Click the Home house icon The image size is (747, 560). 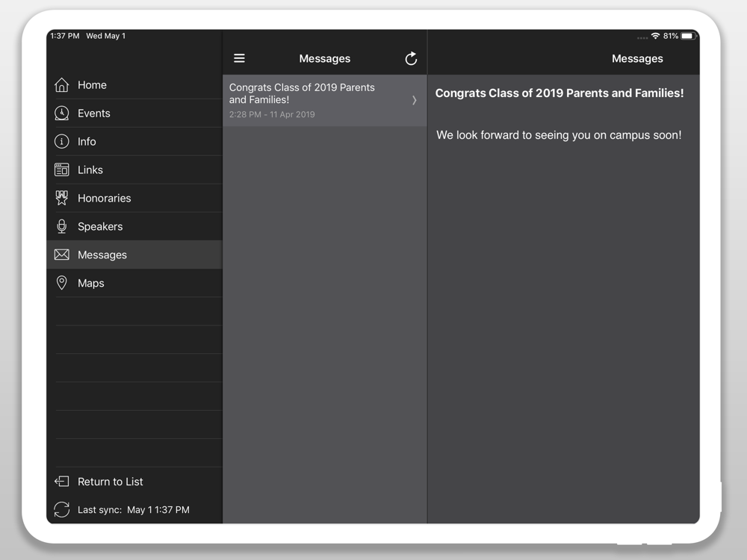coord(62,85)
